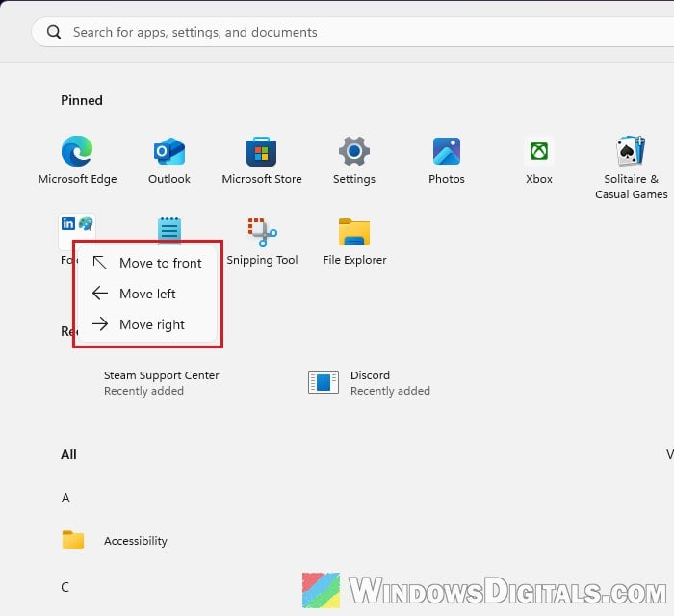Viewport: 674px width, 616px height.
Task: Jump to letter A section header
Action: point(65,498)
